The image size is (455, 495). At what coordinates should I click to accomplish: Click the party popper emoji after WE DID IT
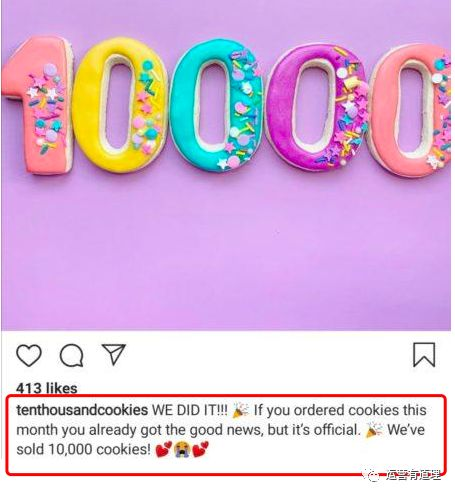point(240,410)
